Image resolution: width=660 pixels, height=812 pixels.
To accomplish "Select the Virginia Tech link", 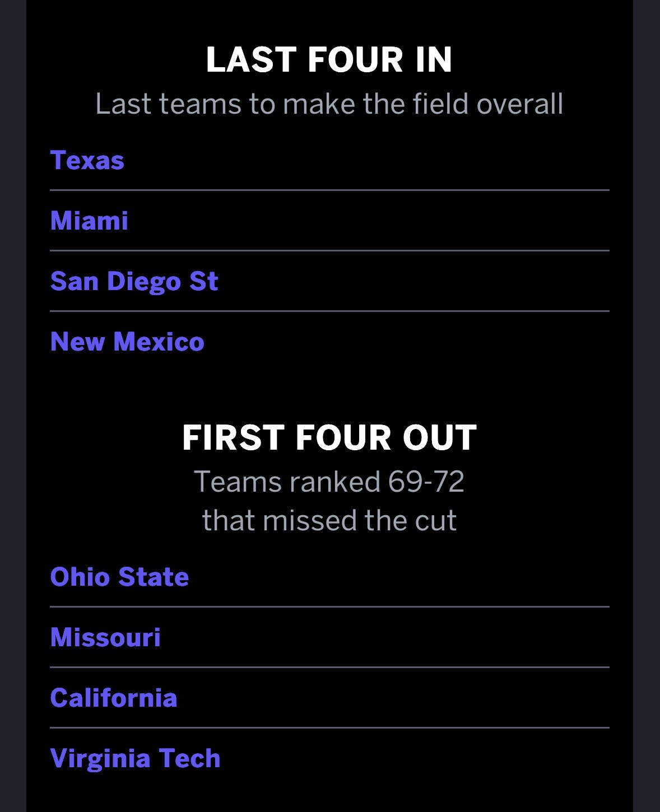I will tap(135, 758).
